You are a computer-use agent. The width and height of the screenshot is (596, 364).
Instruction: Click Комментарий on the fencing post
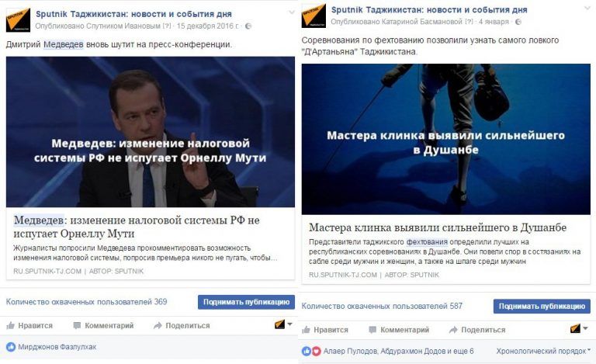tap(399, 330)
